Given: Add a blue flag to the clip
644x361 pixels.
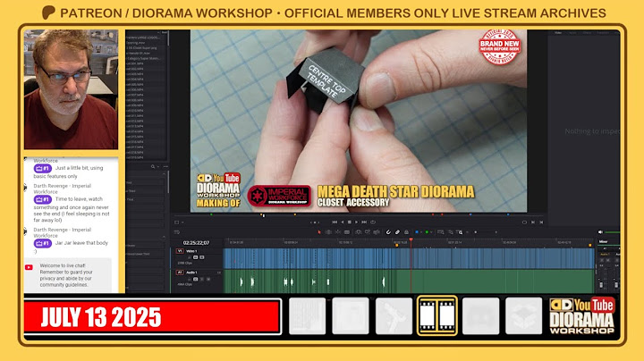Looking at the screenshot, I should click(x=417, y=232).
